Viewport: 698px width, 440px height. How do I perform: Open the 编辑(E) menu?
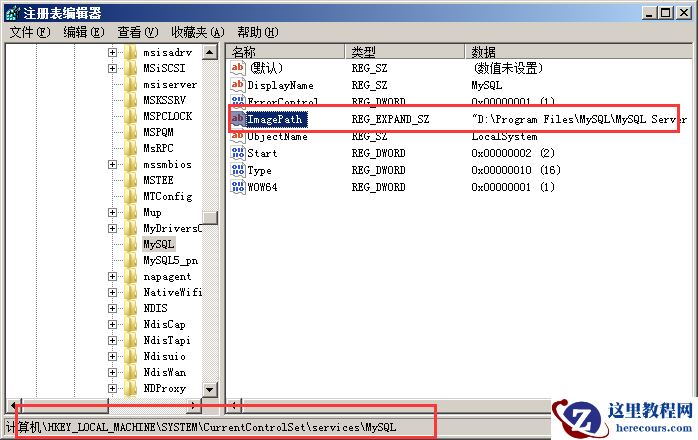pyautogui.click(x=84, y=32)
